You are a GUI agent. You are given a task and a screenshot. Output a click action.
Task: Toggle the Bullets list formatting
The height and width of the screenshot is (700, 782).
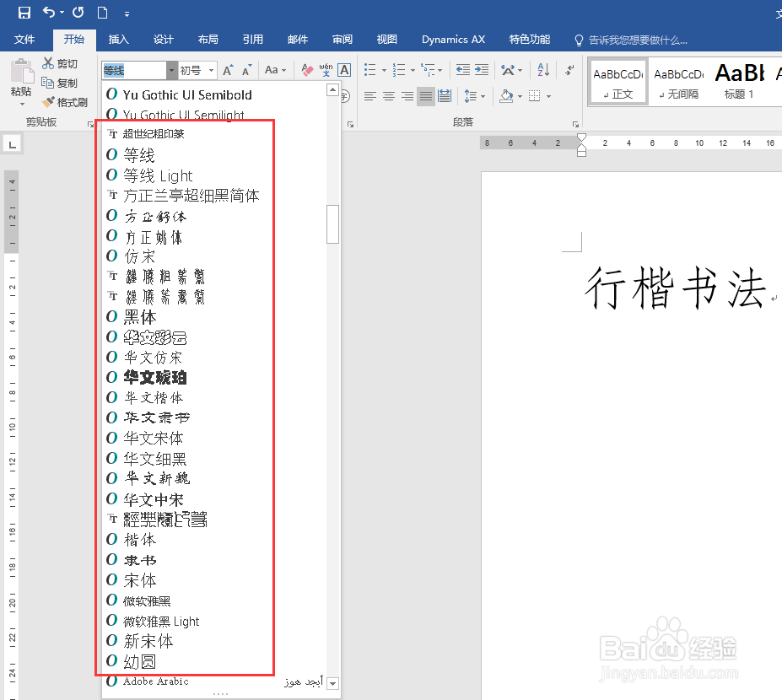[369, 68]
